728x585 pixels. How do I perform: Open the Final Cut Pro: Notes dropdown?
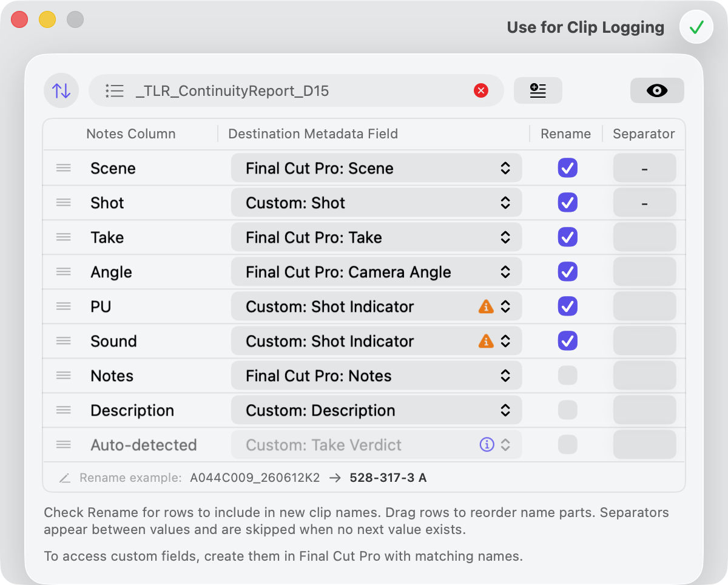376,376
